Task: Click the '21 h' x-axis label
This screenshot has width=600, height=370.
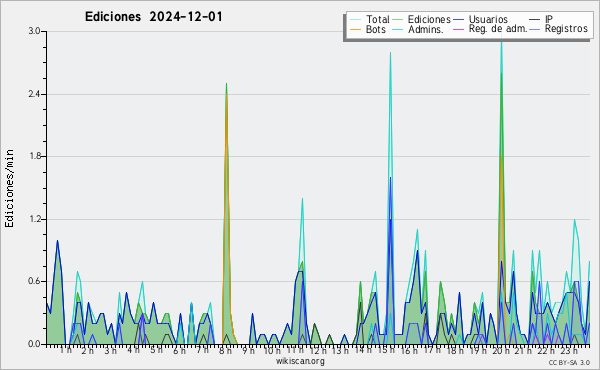Action: (523, 351)
